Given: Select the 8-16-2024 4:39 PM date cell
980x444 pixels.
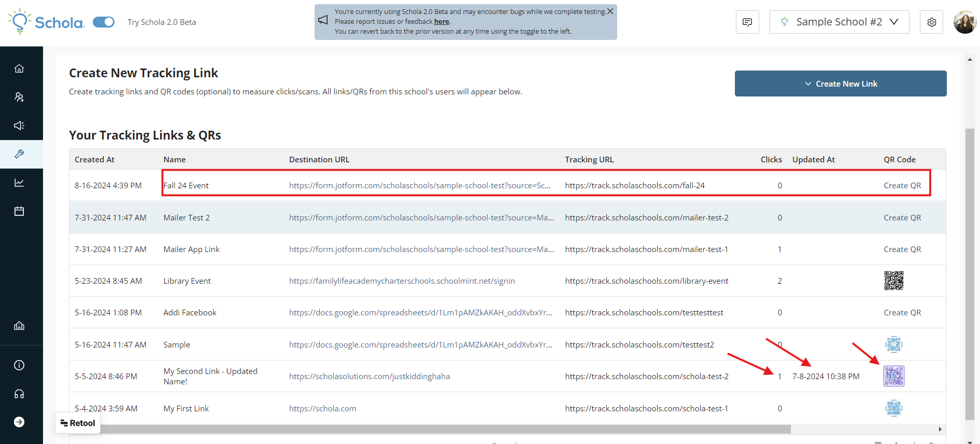Looking at the screenshot, I should (108, 186).
